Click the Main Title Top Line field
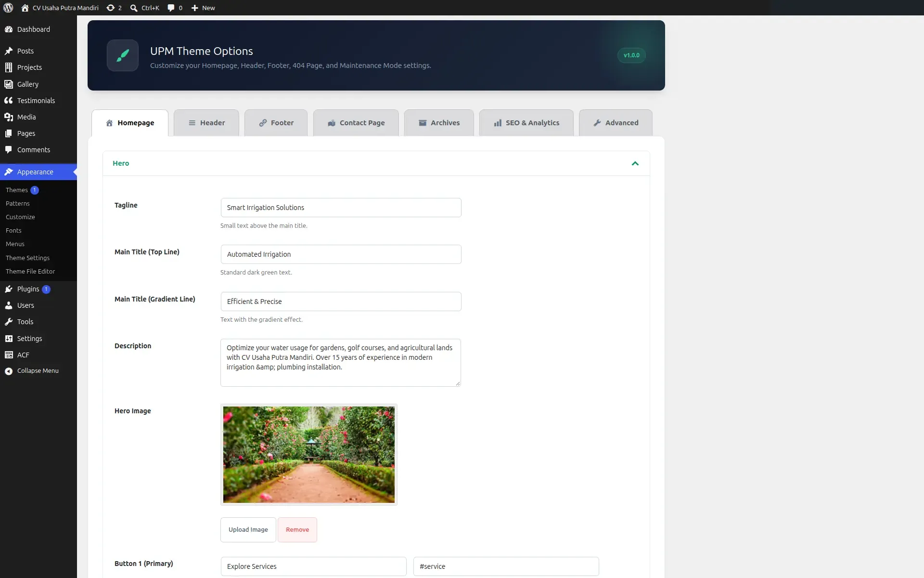 [341, 254]
